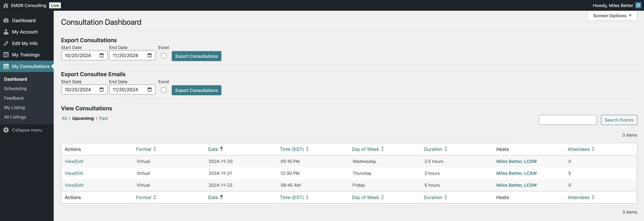Click sort arrows beside footer Attendees column

[593, 197]
